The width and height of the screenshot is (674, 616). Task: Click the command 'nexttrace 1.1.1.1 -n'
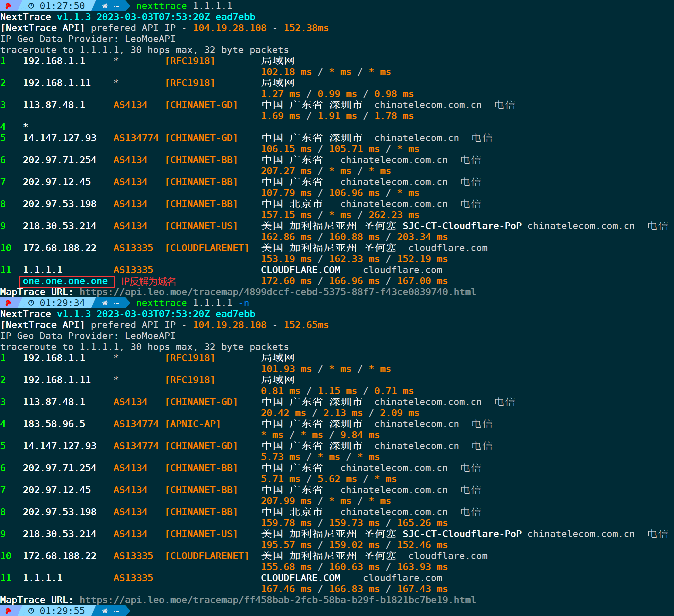(192, 303)
